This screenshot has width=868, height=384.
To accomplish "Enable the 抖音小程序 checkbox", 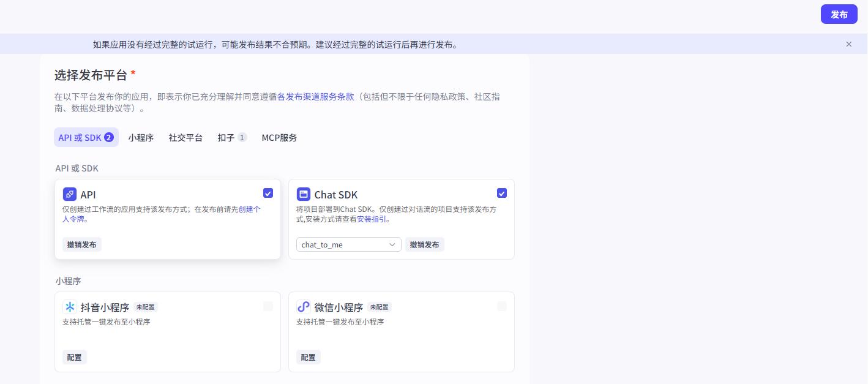I will pos(268,306).
